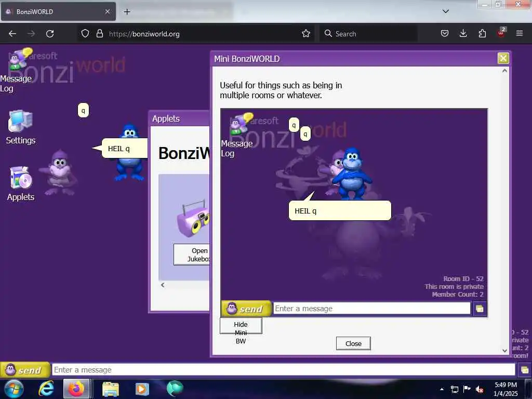Open File Explorer from taskbar
Screen dimensions: 532x399
click(111, 389)
